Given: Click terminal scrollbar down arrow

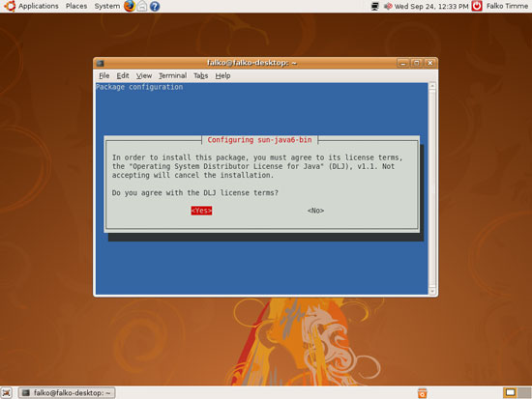Looking at the screenshot, I should point(432,291).
